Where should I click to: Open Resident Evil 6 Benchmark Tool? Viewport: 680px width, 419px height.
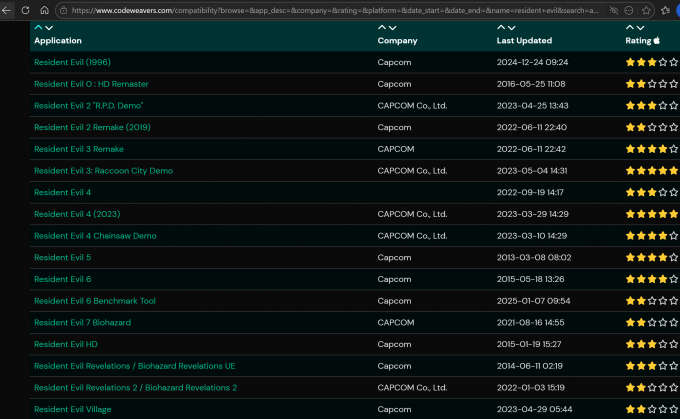click(94, 301)
